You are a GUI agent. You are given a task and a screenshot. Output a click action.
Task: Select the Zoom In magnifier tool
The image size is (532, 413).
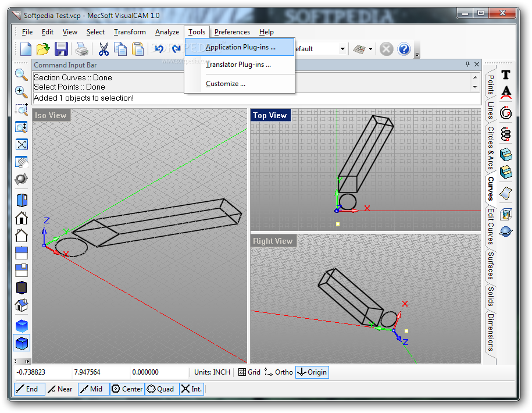click(22, 92)
